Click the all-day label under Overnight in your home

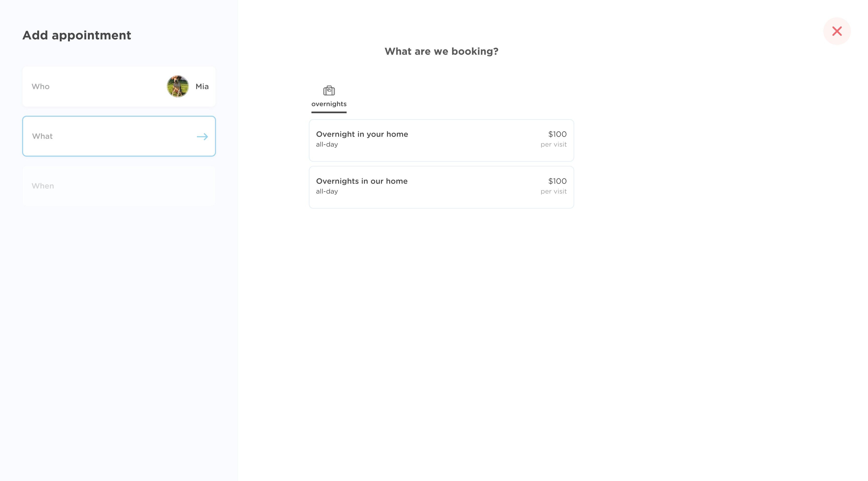coord(327,145)
